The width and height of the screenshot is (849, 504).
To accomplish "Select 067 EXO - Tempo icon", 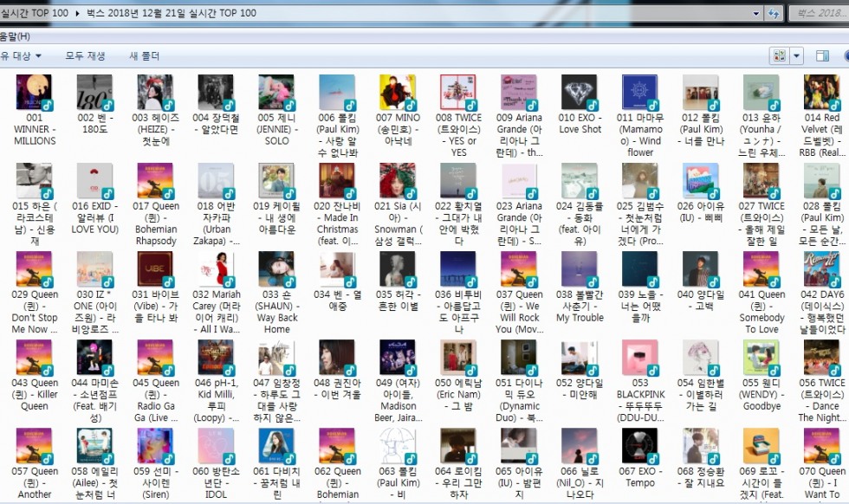I will coord(640,447).
